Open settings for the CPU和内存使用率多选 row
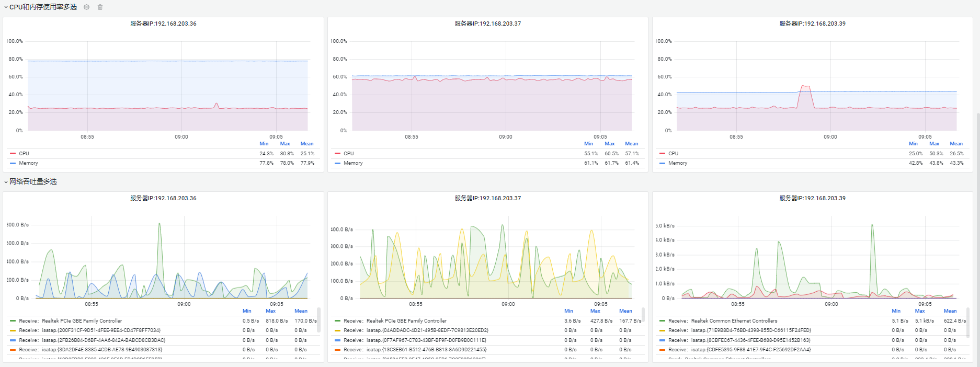Screen dimensions: 980x367 click(x=87, y=7)
